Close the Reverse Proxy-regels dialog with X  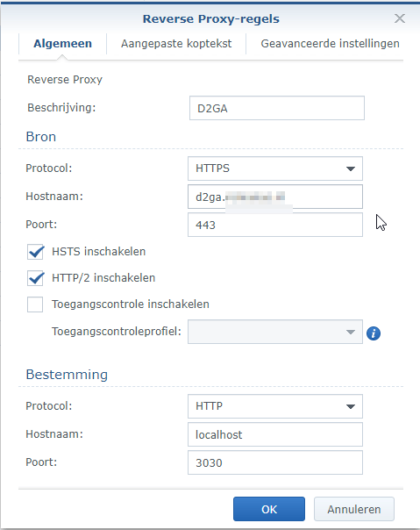[399, 18]
